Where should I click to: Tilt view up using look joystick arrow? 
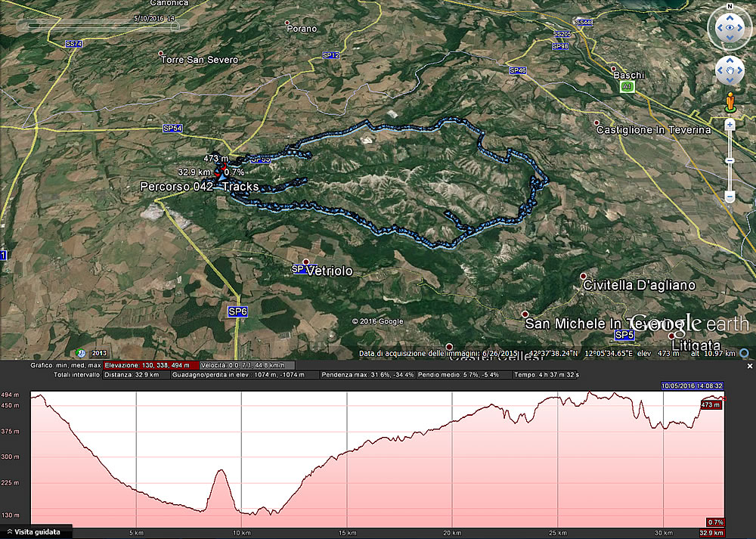click(x=730, y=15)
